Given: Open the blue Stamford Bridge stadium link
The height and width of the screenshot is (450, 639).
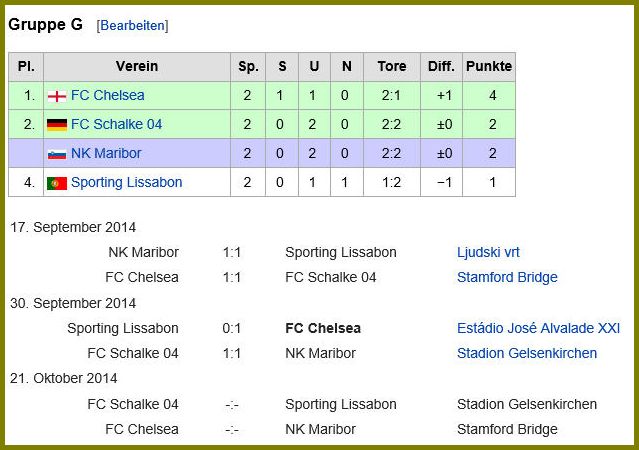Looking at the screenshot, I should (x=507, y=277).
